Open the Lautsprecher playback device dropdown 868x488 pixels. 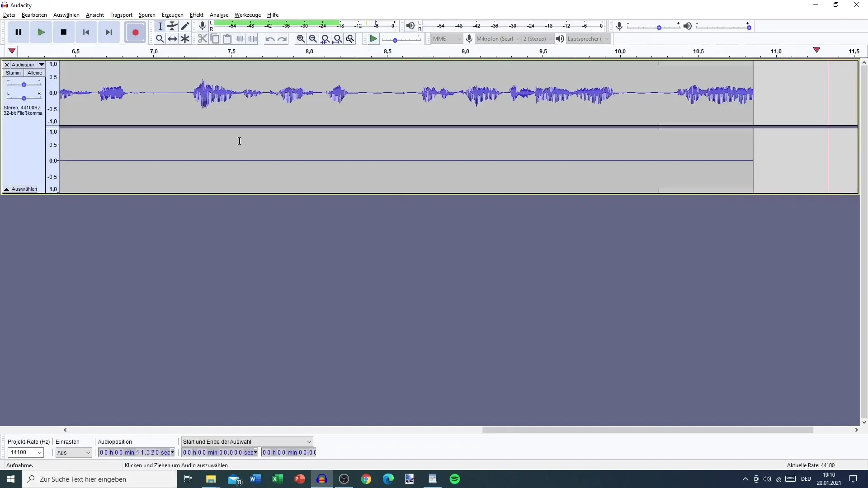pyautogui.click(x=589, y=39)
